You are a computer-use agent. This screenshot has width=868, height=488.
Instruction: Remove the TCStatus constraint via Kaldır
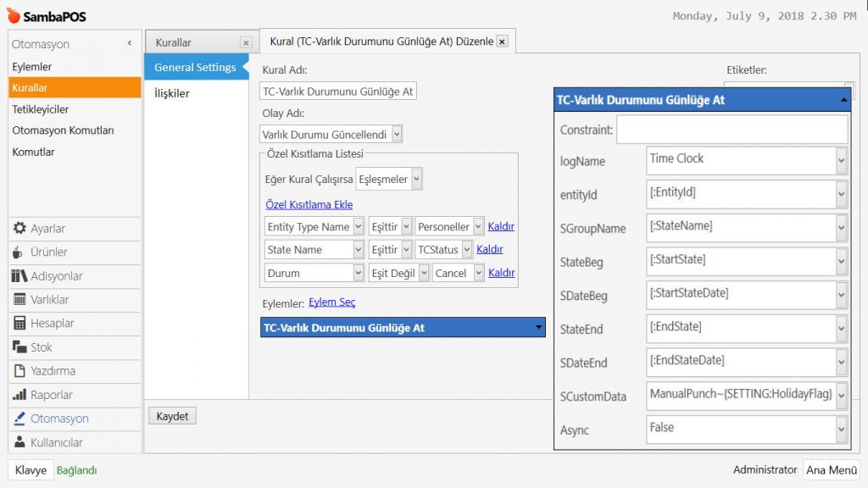(489, 249)
